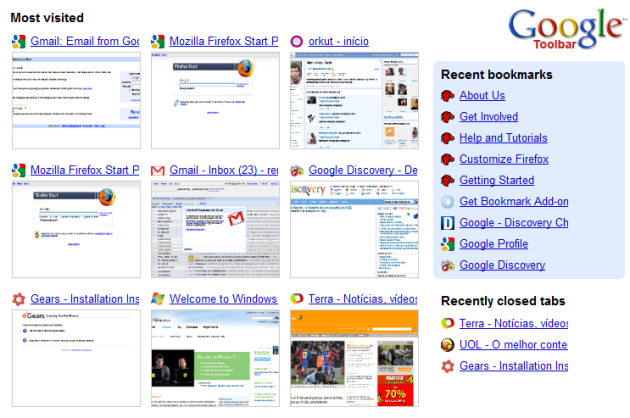Viewport: 630px width, 418px height.
Task: Click the favicon beside Google Discovery - De in Most visited
Action: coord(297,170)
